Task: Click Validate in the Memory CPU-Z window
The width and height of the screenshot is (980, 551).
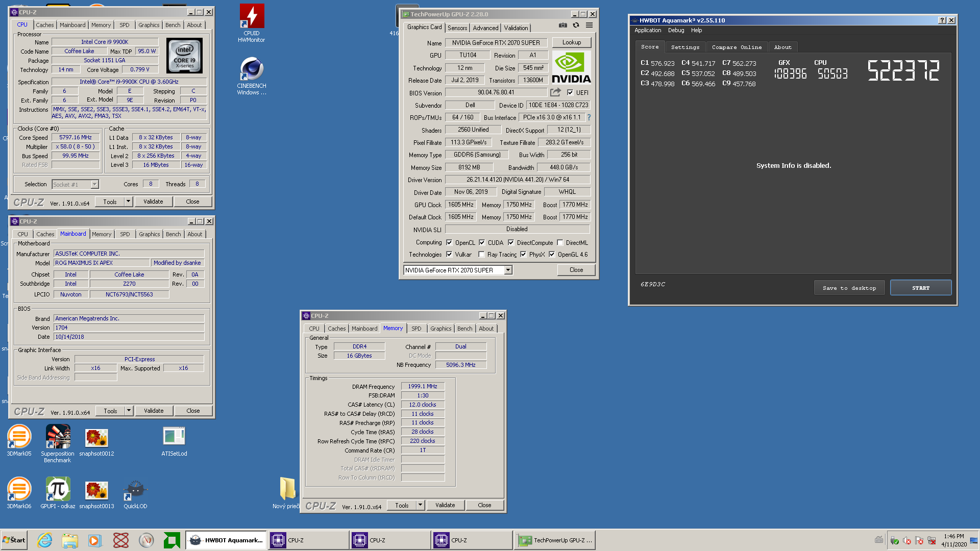Action: (x=445, y=505)
